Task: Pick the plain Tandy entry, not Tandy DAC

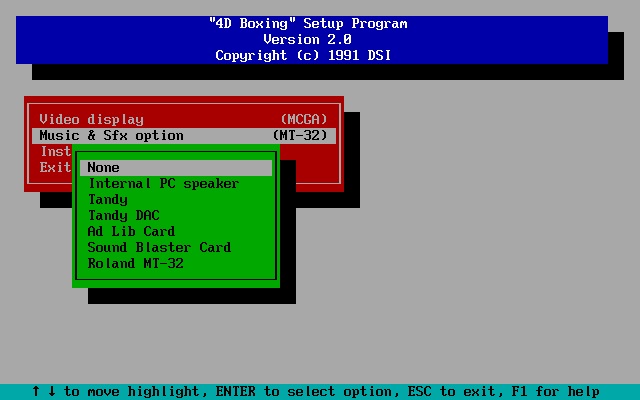Action: click(x=108, y=199)
